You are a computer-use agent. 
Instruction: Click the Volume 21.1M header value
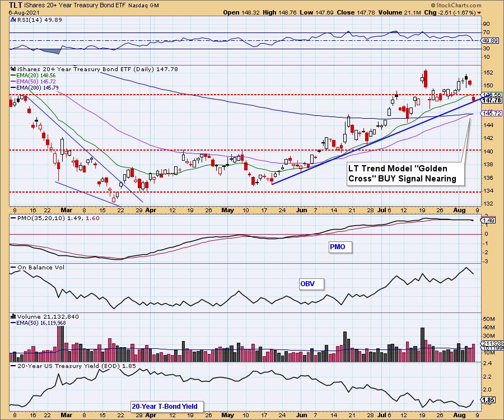[399, 12]
